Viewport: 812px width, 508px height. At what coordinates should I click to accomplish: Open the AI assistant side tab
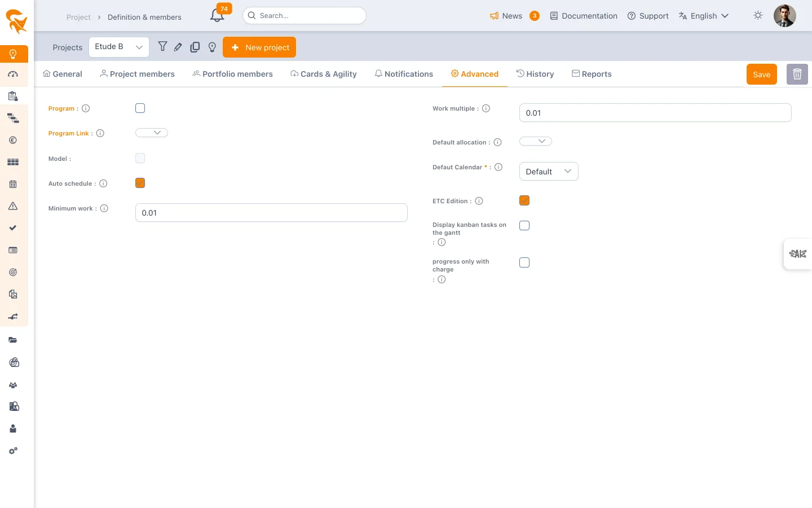click(798, 254)
